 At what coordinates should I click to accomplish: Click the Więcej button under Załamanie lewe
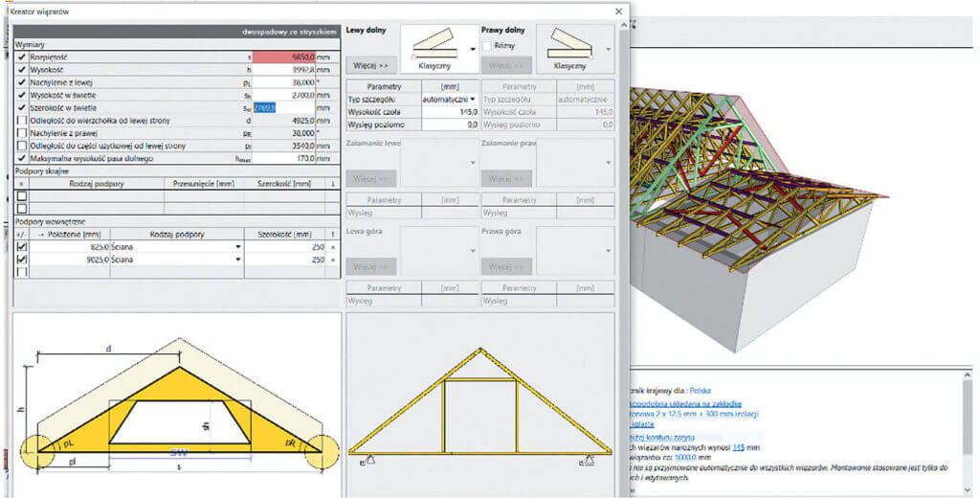[x=370, y=179]
